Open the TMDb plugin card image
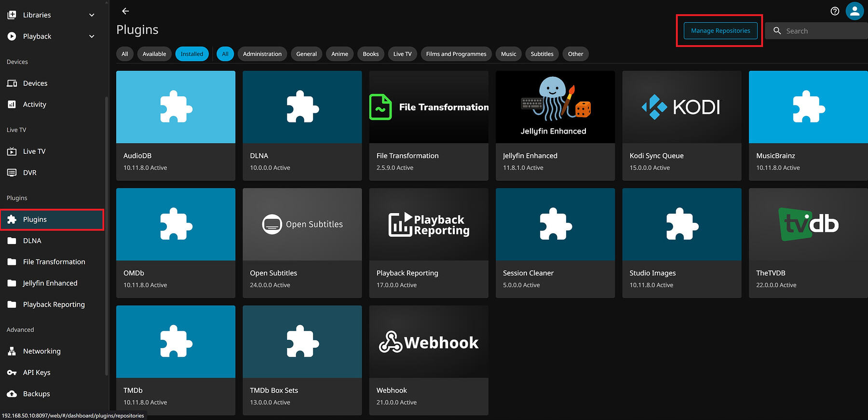Viewport: 868px width, 420px height. pyautogui.click(x=176, y=341)
